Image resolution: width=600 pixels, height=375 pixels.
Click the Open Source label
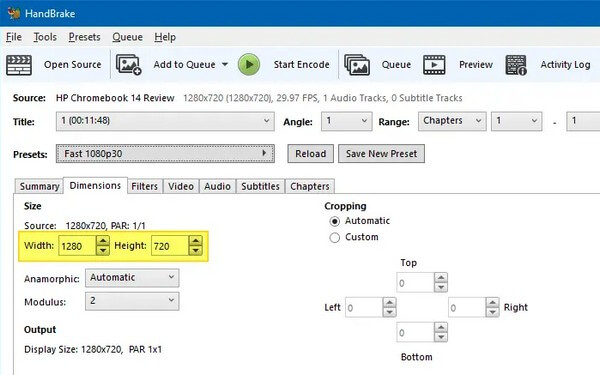73,65
